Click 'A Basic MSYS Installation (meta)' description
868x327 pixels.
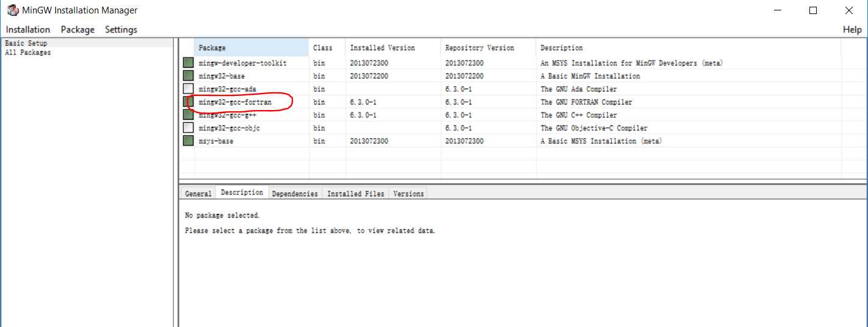(x=601, y=141)
